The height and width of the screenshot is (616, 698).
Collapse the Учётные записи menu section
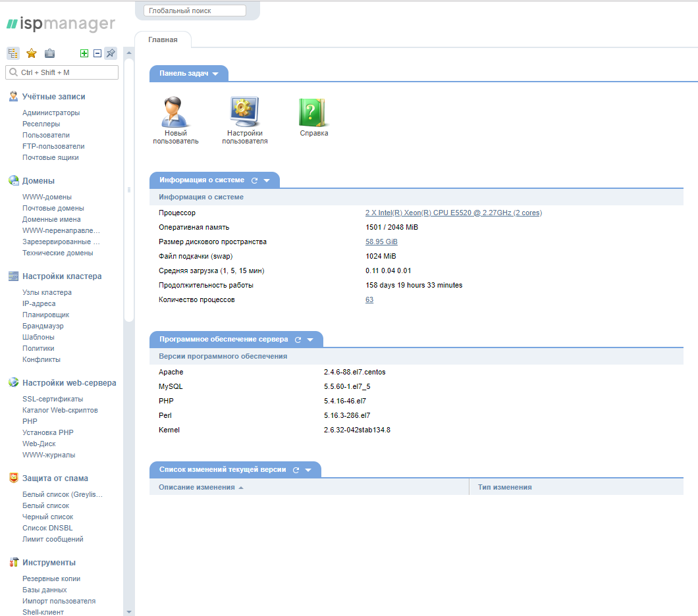pyautogui.click(x=54, y=97)
